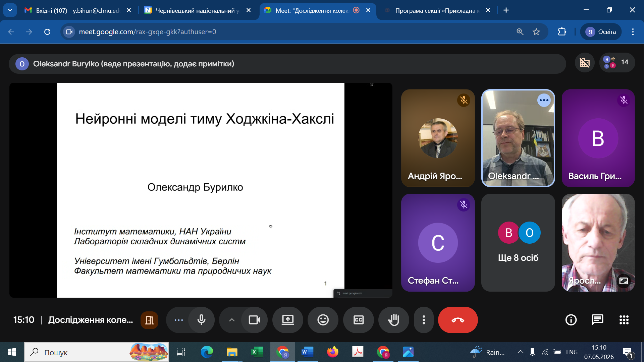Raise your hand in the meeting

click(x=394, y=320)
